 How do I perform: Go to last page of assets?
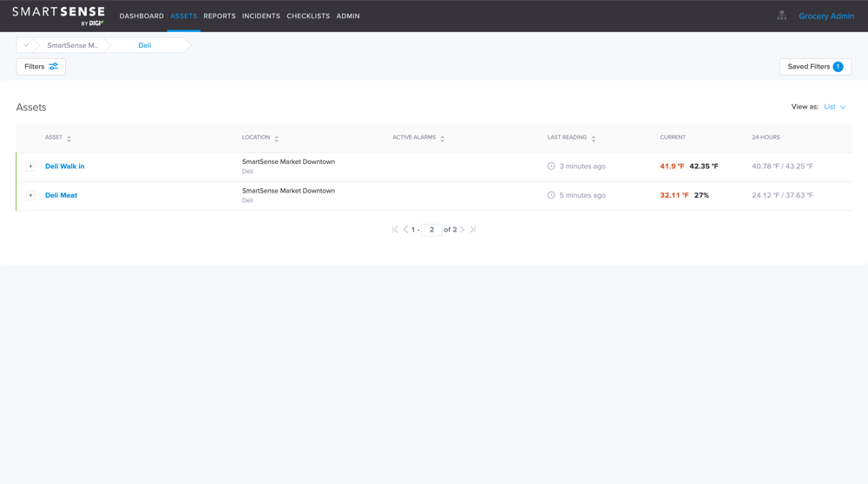473,230
